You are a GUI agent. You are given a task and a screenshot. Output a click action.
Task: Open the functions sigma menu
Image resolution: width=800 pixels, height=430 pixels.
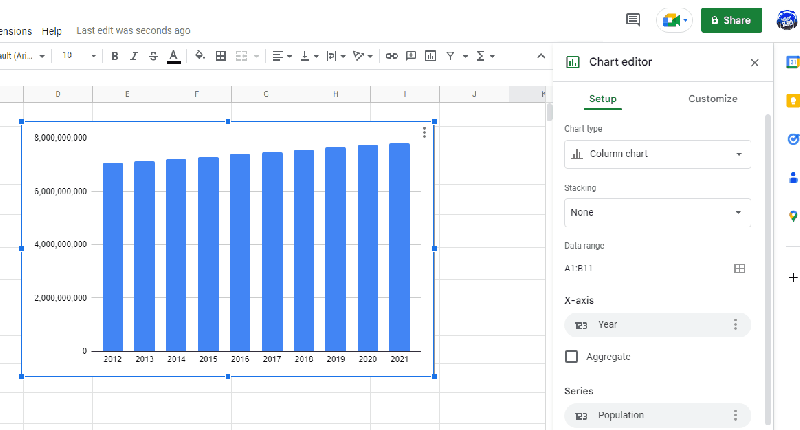(x=485, y=56)
